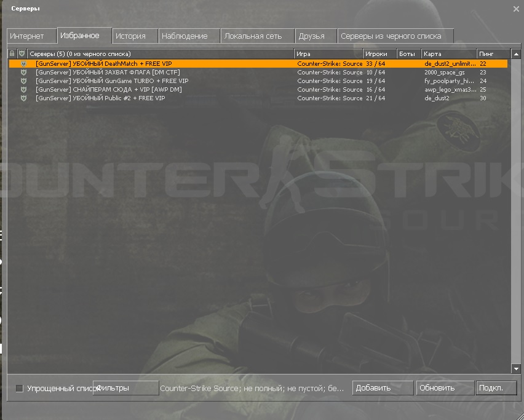This screenshot has width=524, height=420.
Task: Click the shield icon on СНАЙПЕРАМ СЮДА row
Action: click(x=23, y=89)
